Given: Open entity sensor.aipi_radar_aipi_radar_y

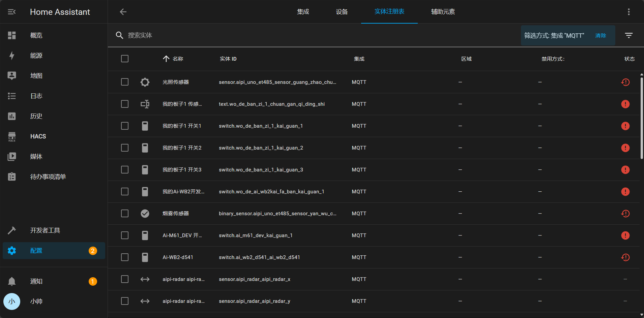Looking at the screenshot, I should [x=255, y=301].
